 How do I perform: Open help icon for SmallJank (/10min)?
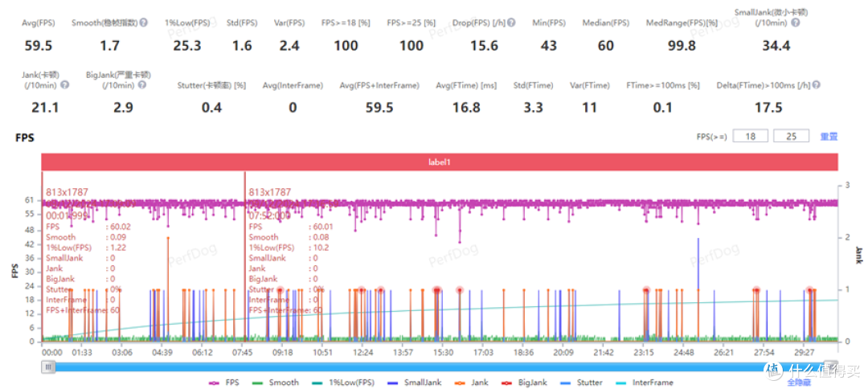coord(795,23)
